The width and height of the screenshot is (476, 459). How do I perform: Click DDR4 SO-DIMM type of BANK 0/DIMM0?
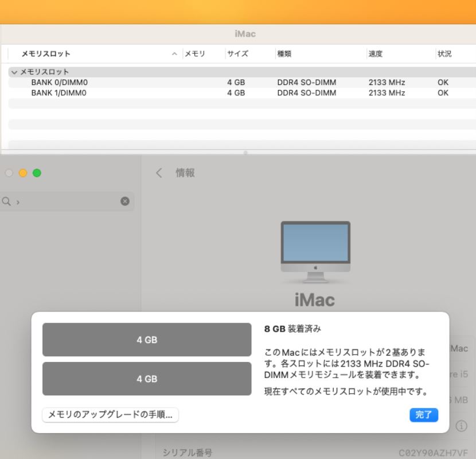click(x=307, y=82)
